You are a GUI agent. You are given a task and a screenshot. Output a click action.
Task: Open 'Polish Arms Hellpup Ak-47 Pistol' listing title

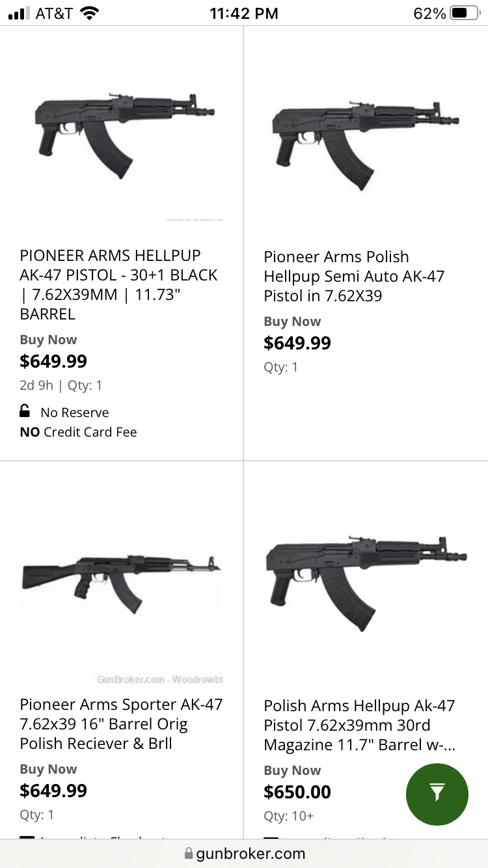(359, 725)
